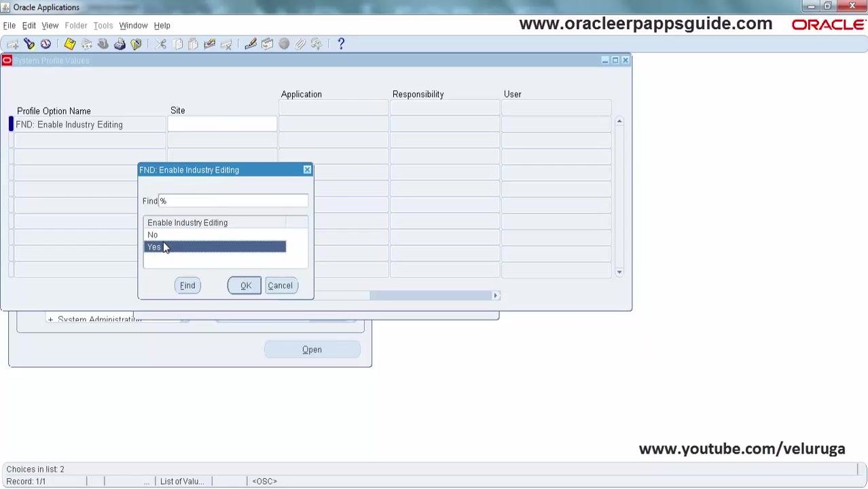Click the 'Enable Industry Editing' column header
Image resolution: width=868 pixels, height=489 pixels.
tap(215, 223)
